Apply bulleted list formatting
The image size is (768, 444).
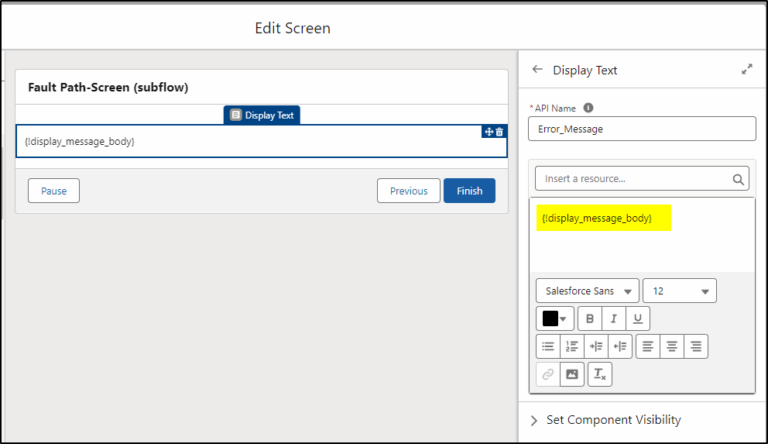pos(548,346)
